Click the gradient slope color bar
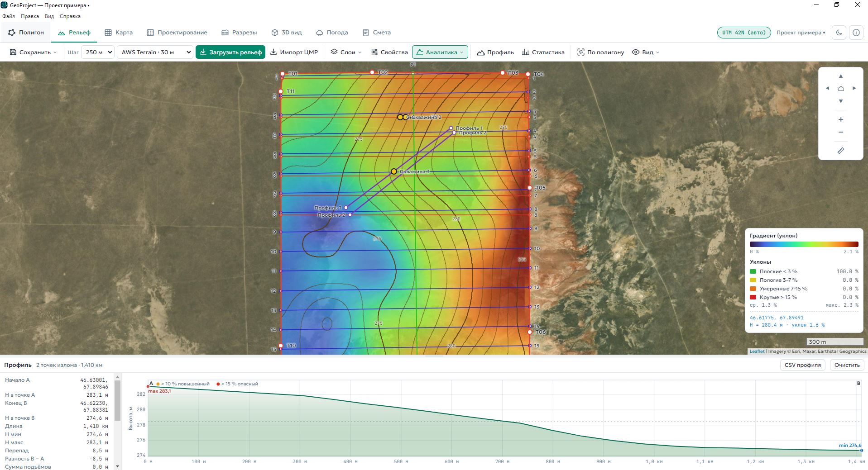The image size is (868, 470). (804, 244)
